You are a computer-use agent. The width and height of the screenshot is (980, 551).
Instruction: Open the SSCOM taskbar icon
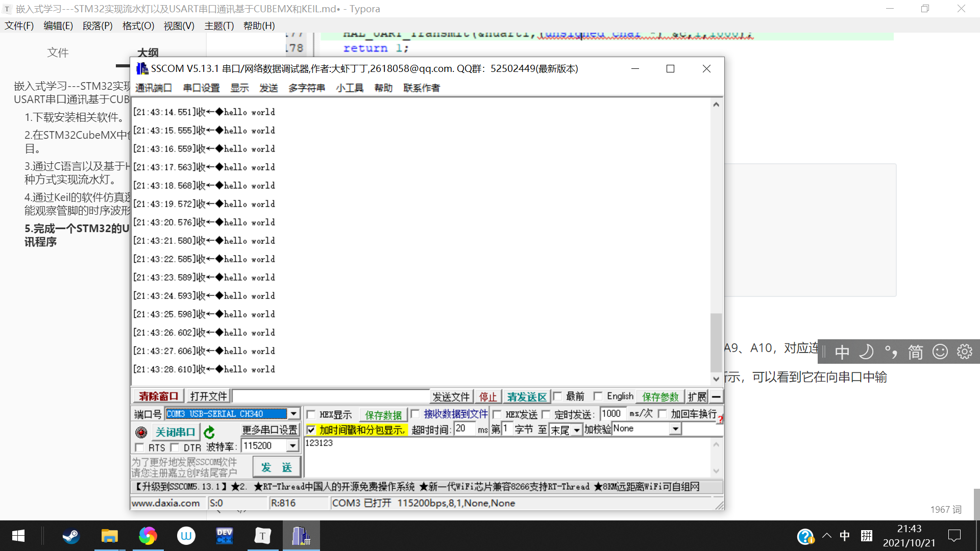coord(301,536)
